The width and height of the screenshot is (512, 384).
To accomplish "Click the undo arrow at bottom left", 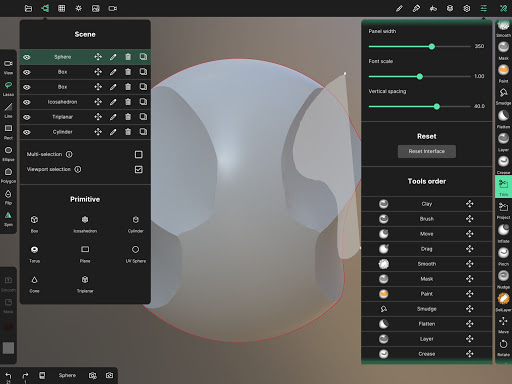I will click(9, 376).
